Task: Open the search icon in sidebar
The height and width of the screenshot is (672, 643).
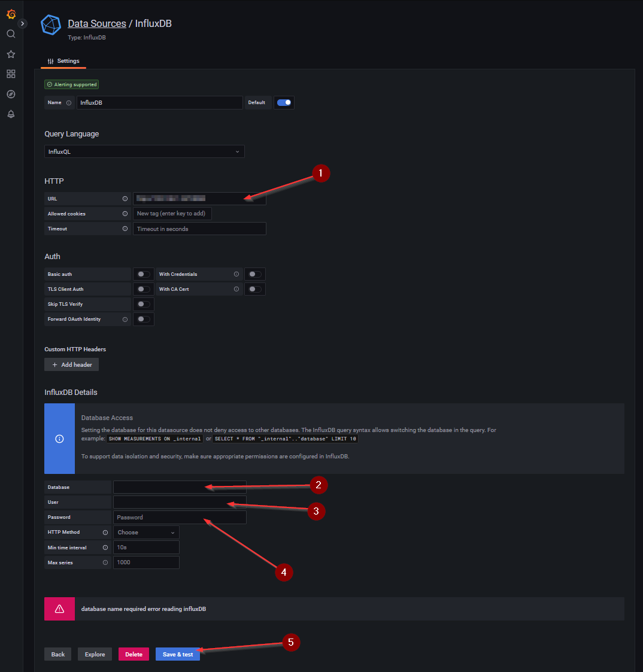Action: (x=11, y=34)
